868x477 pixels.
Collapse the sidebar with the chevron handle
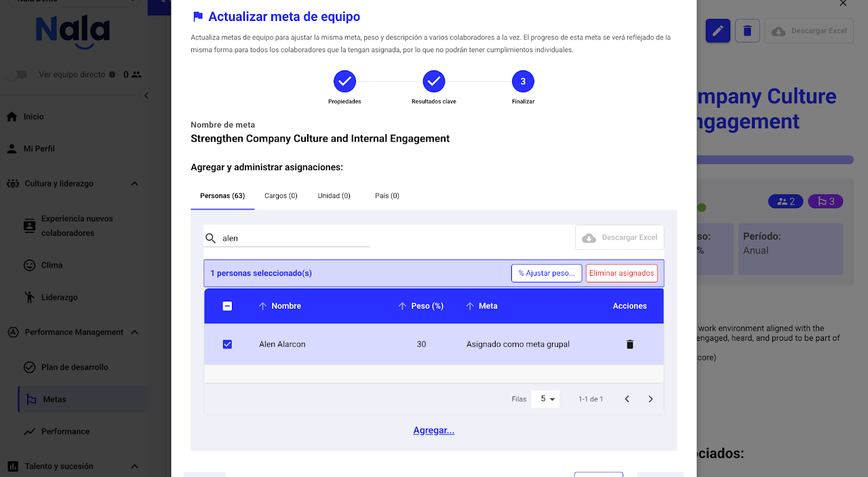tap(146, 96)
